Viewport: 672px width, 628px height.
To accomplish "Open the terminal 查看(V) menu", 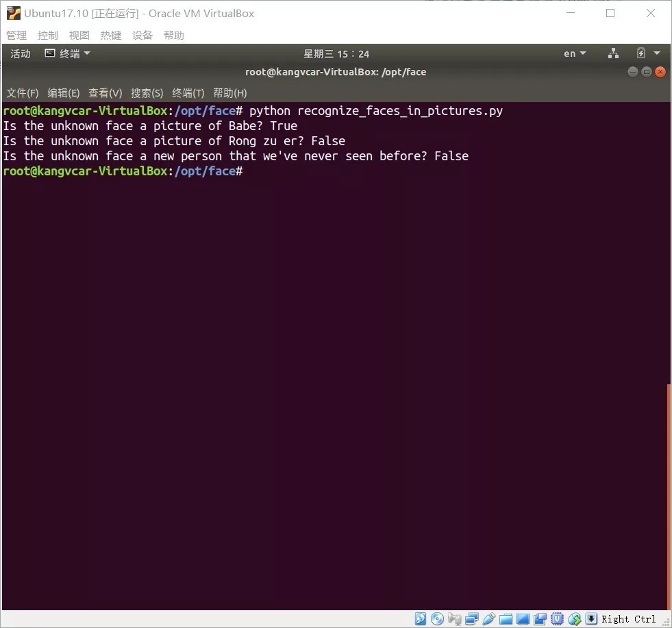I will click(105, 93).
